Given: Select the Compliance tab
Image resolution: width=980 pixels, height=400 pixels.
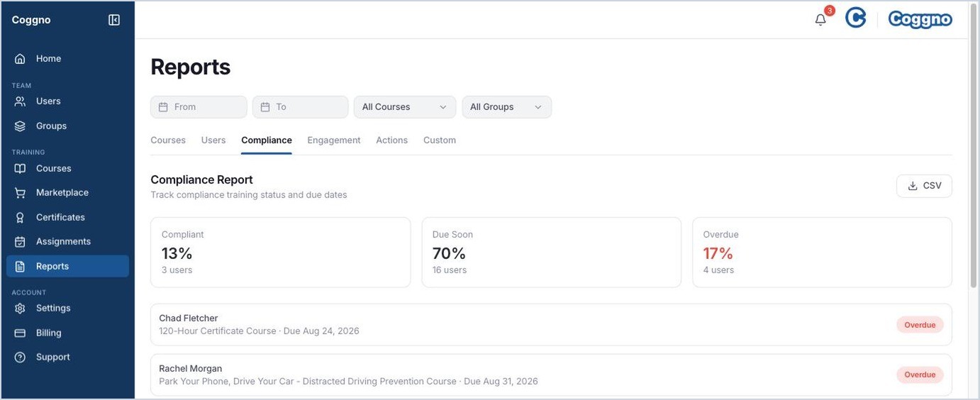Looking at the screenshot, I should point(267,140).
